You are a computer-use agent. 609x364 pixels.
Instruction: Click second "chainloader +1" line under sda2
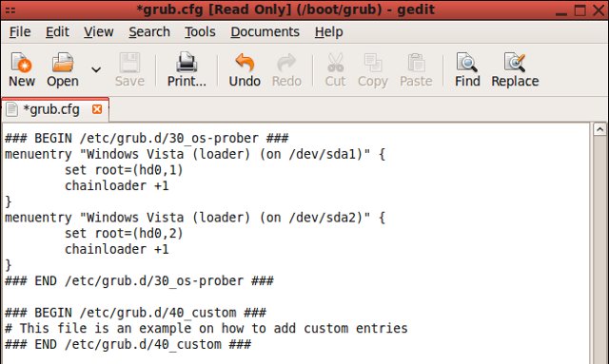(x=116, y=249)
